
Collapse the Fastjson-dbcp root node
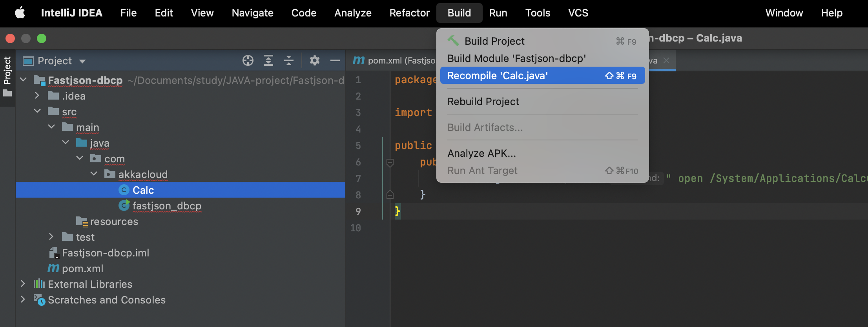pos(24,80)
